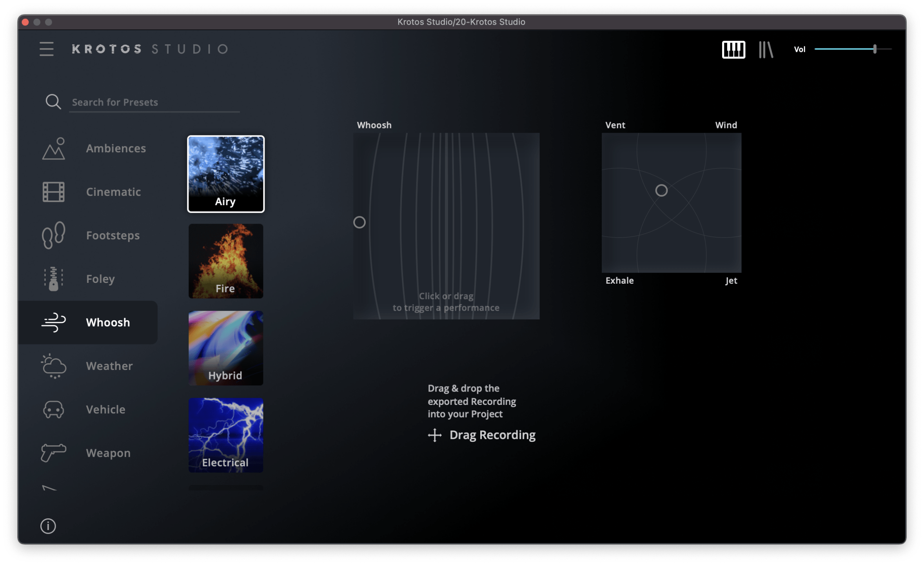
Task: Select the Airy preset thumbnail
Action: tap(226, 174)
